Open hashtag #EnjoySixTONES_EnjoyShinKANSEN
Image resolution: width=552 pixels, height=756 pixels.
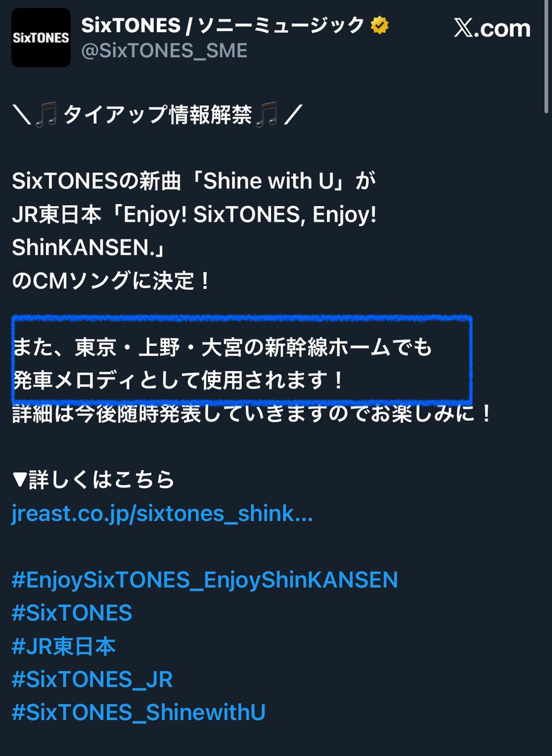[x=205, y=580]
